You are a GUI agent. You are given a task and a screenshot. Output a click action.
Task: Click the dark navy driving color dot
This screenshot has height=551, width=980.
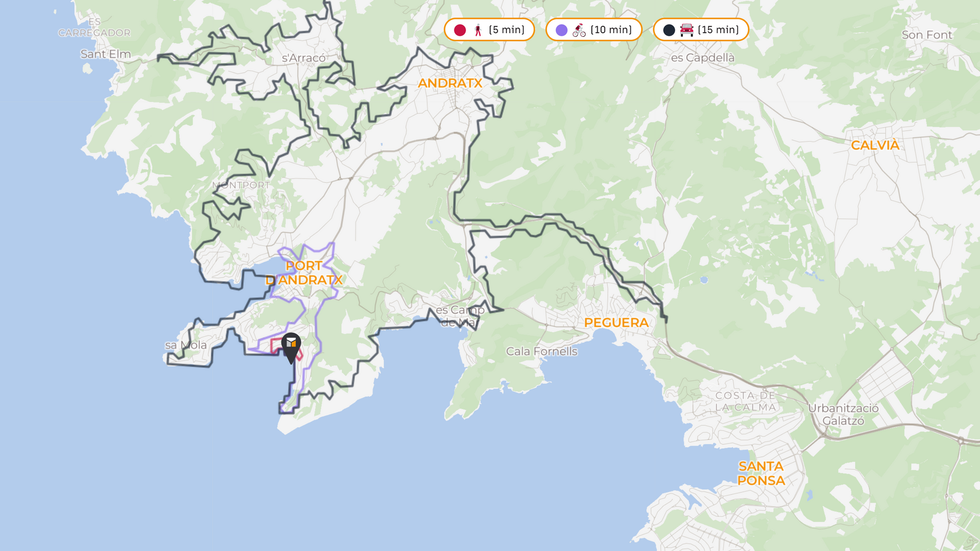[x=669, y=30]
